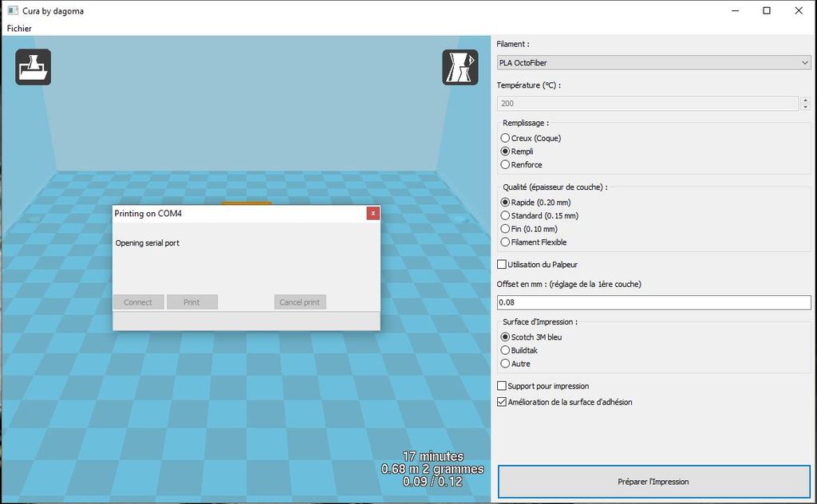This screenshot has height=504, width=817.
Task: Open the view mode icon
Action: pos(460,67)
